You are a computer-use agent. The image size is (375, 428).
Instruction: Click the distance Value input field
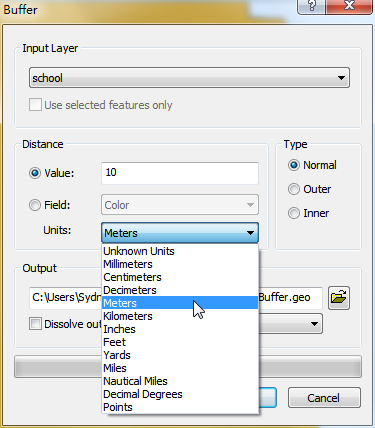click(180, 173)
